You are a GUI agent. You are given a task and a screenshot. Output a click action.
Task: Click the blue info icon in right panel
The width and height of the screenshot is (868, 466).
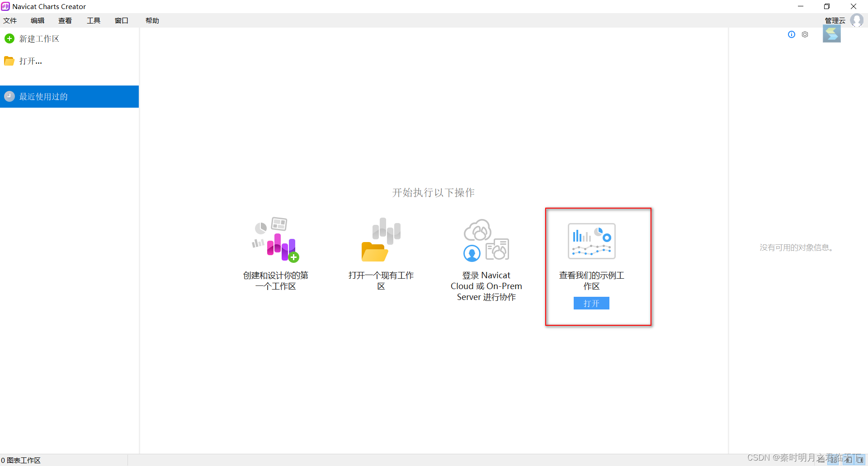pos(791,34)
